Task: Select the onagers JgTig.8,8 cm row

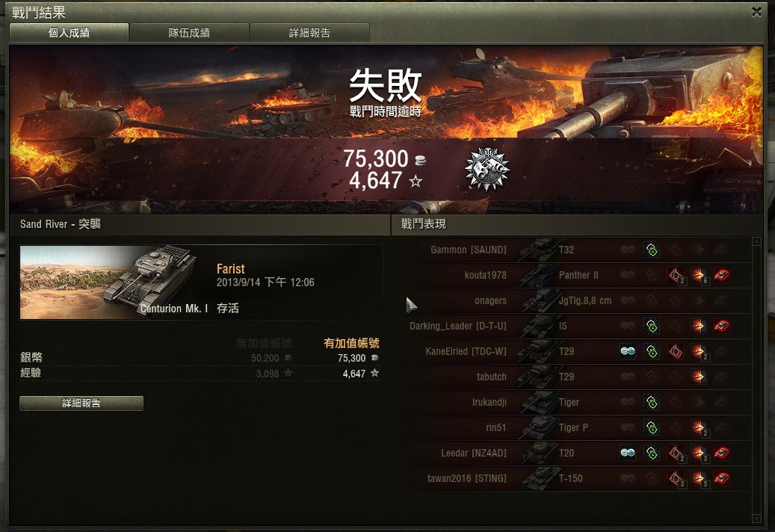Action: click(575, 300)
